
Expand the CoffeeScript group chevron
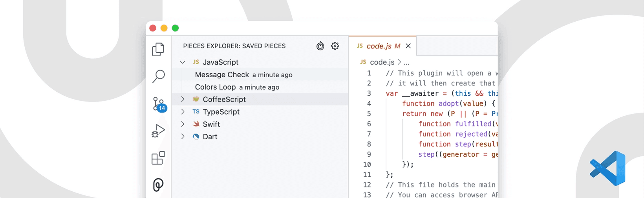coord(183,99)
